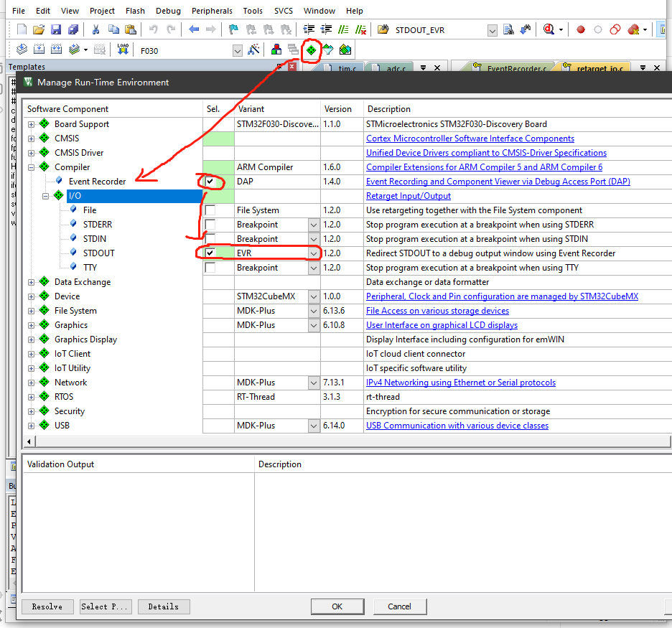Disable all breakpoints double-circle icon
The width and height of the screenshot is (672, 628).
pyautogui.click(x=615, y=29)
